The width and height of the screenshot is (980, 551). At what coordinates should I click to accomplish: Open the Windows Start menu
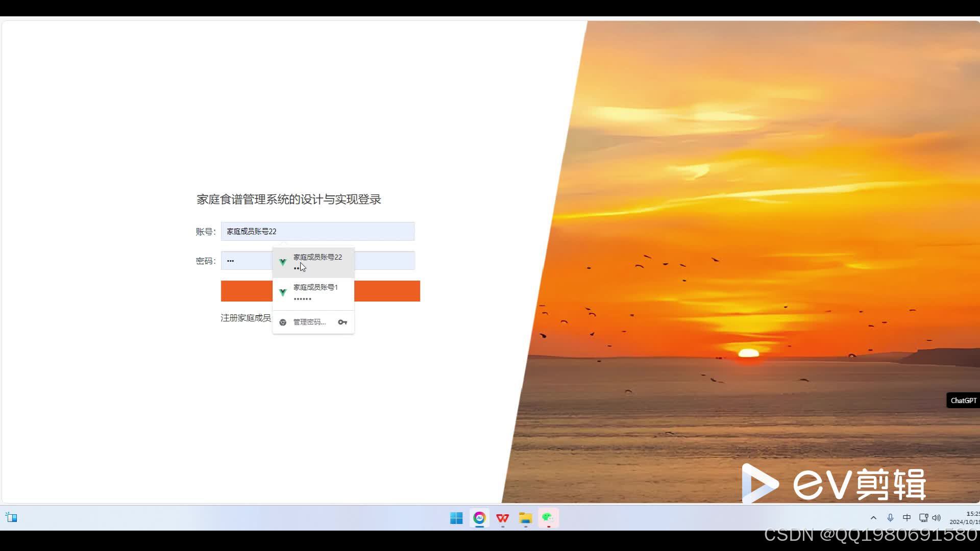coord(456,518)
